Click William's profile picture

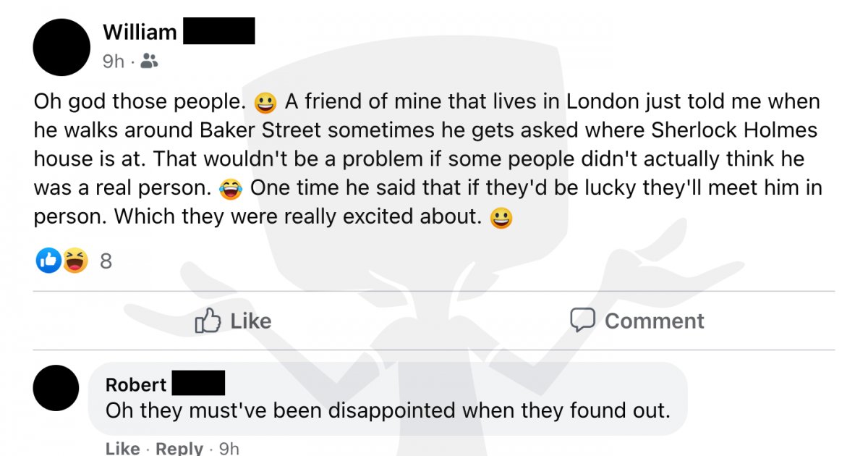point(61,48)
